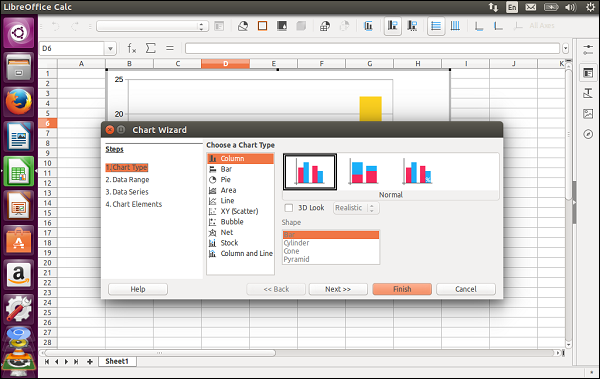Open LibreOffice Impress from the dock
This screenshot has height=379, width=600.
point(19,206)
